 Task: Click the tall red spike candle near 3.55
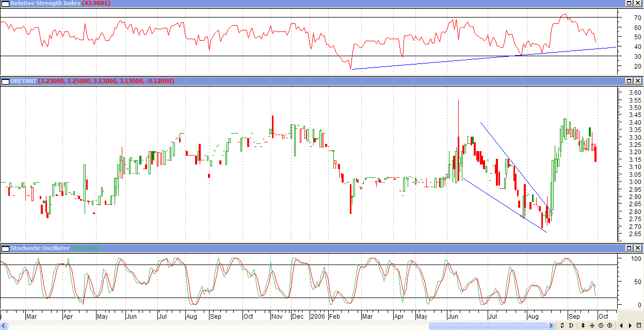click(458, 140)
